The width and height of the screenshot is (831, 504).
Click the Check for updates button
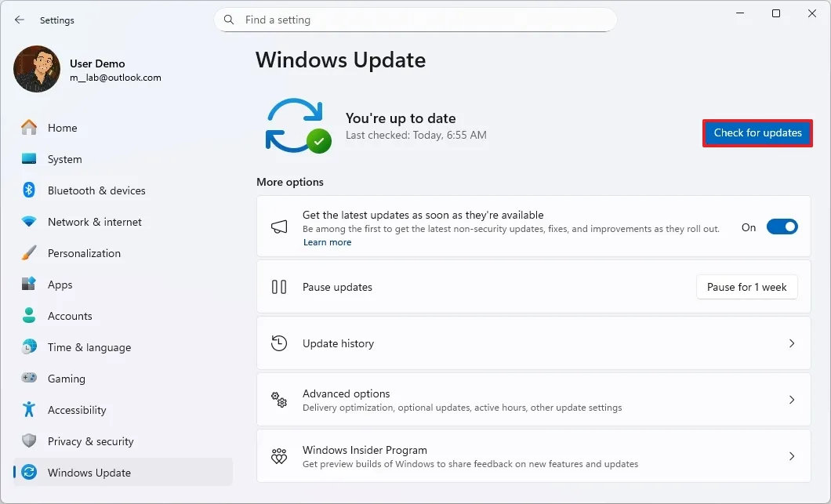tap(757, 133)
